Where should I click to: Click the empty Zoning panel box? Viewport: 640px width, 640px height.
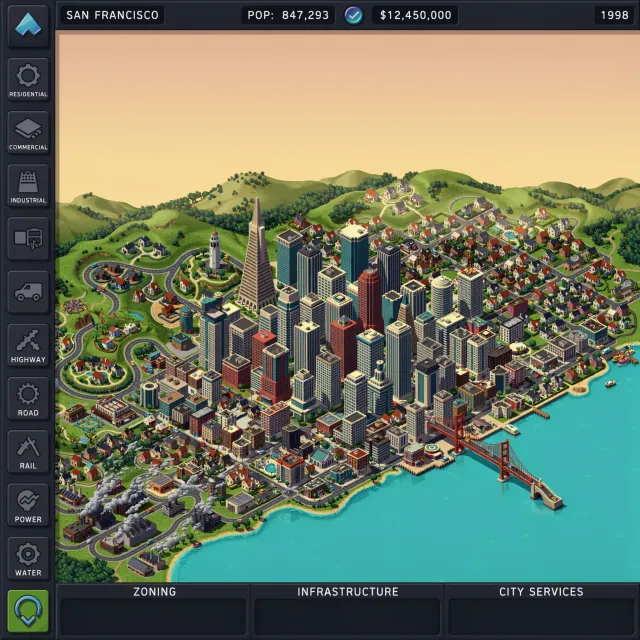[x=153, y=616]
